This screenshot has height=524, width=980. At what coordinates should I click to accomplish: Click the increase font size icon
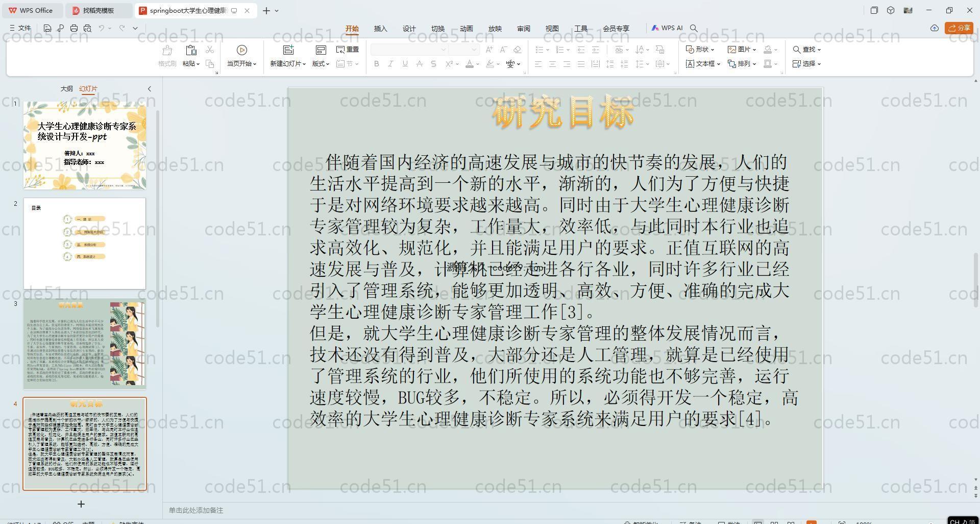point(489,50)
